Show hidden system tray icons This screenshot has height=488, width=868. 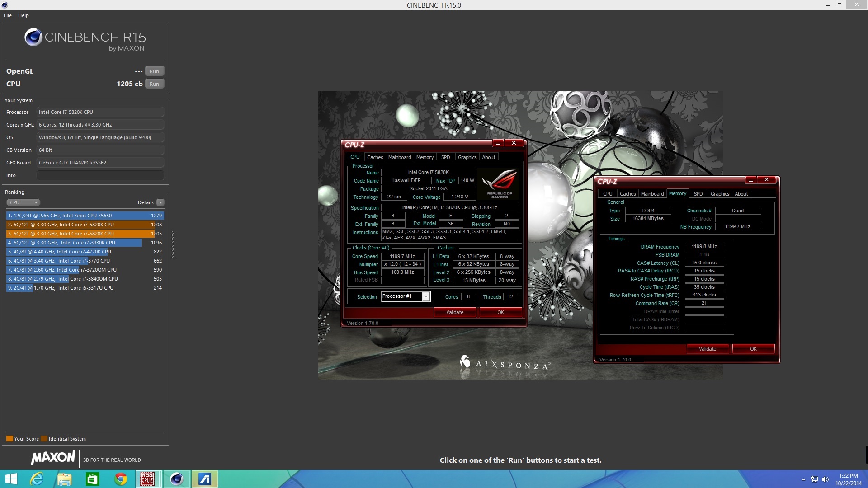(803, 479)
